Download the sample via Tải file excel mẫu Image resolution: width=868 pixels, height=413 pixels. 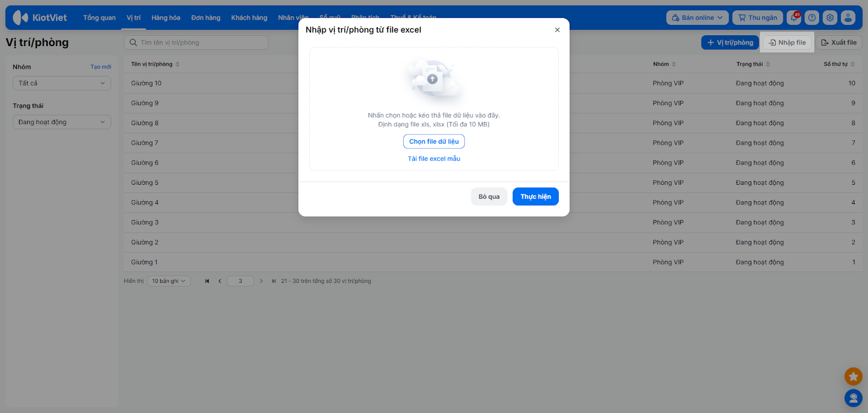[434, 159]
